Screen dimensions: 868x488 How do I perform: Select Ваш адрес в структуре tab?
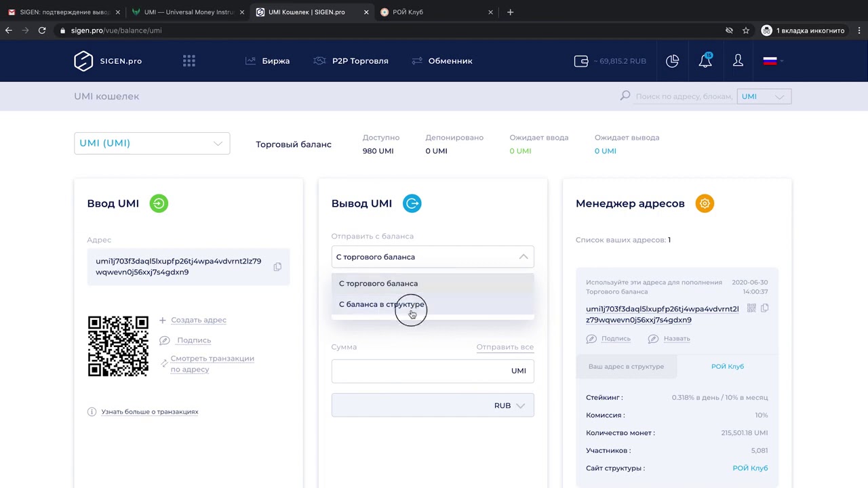point(626,367)
